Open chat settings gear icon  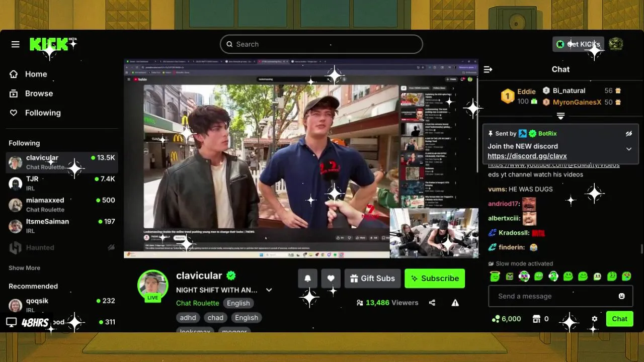(594, 319)
